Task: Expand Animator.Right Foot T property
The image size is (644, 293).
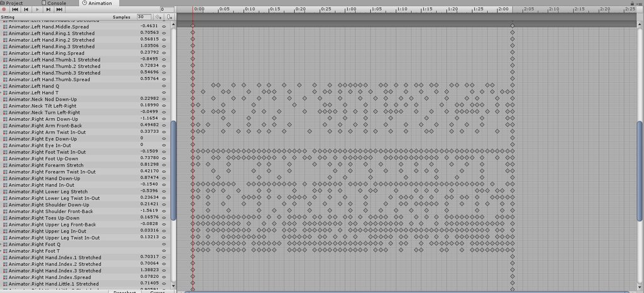Action: tap(1, 251)
